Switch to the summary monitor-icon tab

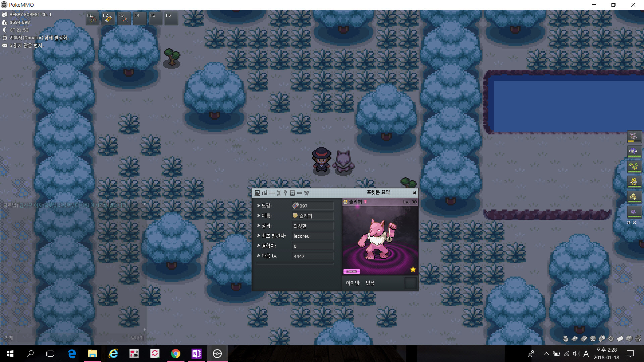click(257, 193)
